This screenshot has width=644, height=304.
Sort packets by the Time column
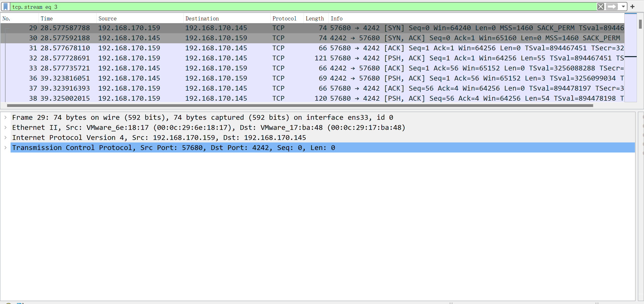[47, 18]
